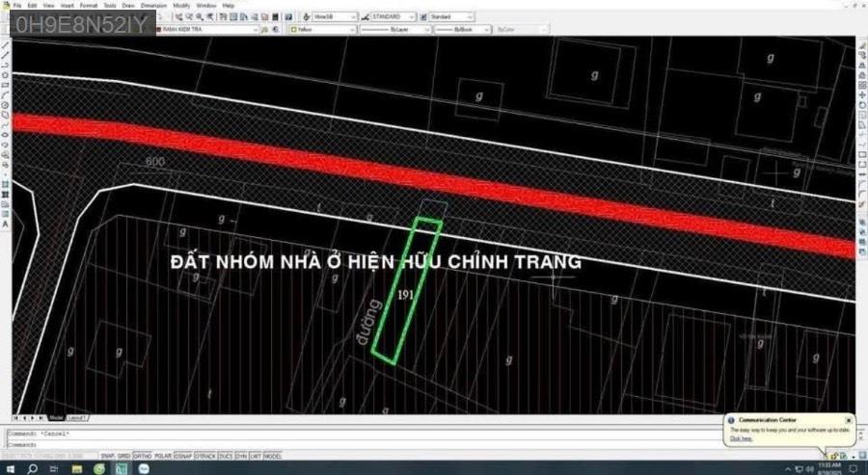Viewport: 868px width, 475px height.
Task: Close the Communication Center notification balloon
Action: (x=848, y=420)
